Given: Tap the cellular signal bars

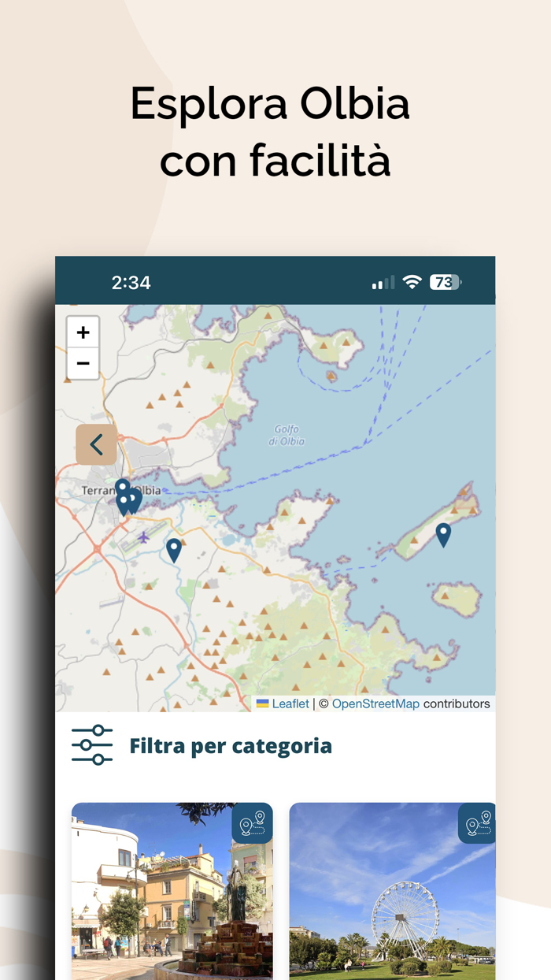Looking at the screenshot, I should [383, 282].
